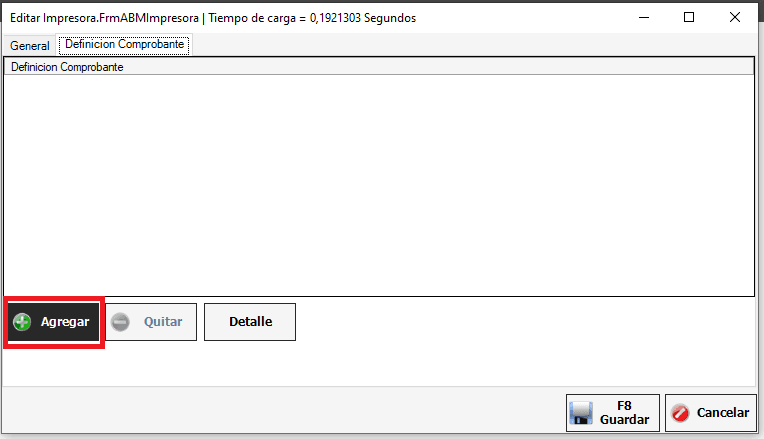Choose the Quitar button text
This screenshot has height=439, width=764.
pos(163,322)
